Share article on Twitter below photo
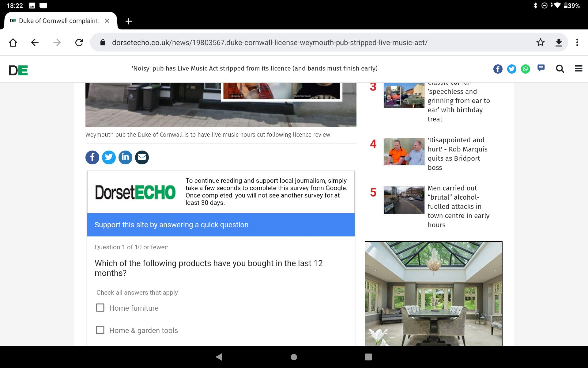Screen dimensions: 588x368 (x=109, y=157)
